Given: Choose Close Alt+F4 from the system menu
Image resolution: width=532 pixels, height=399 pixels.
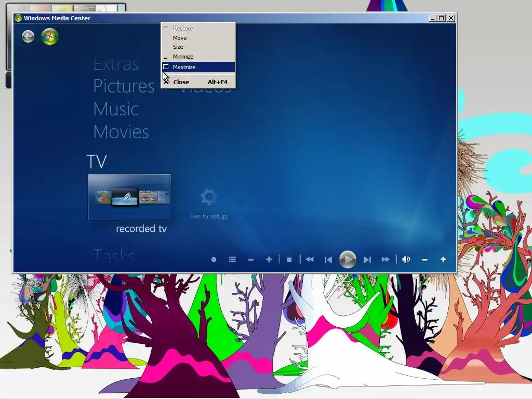Looking at the screenshot, I should click(x=198, y=82).
